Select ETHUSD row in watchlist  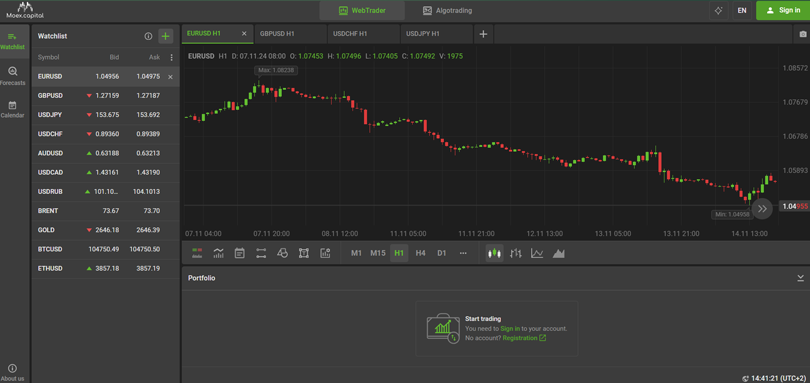coord(106,269)
